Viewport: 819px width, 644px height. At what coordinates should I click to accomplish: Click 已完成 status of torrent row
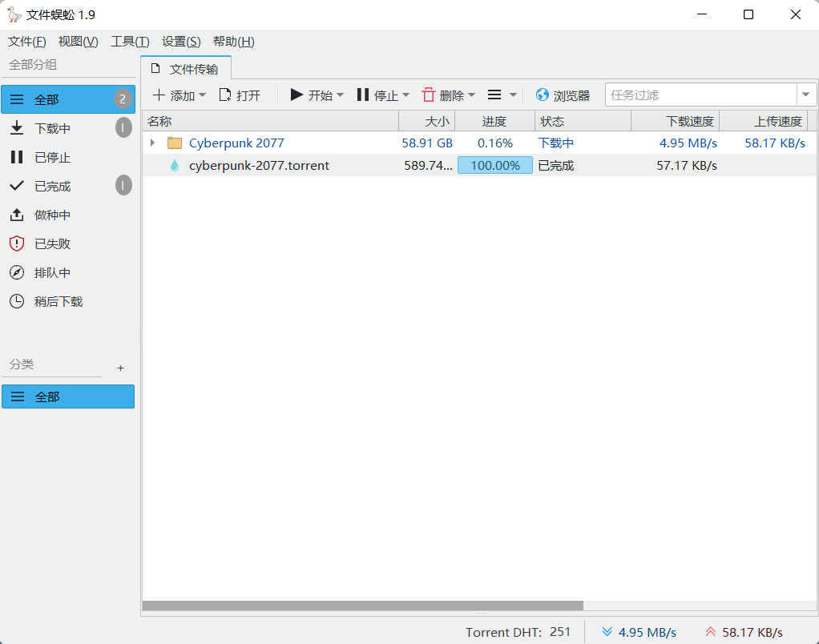coord(556,166)
